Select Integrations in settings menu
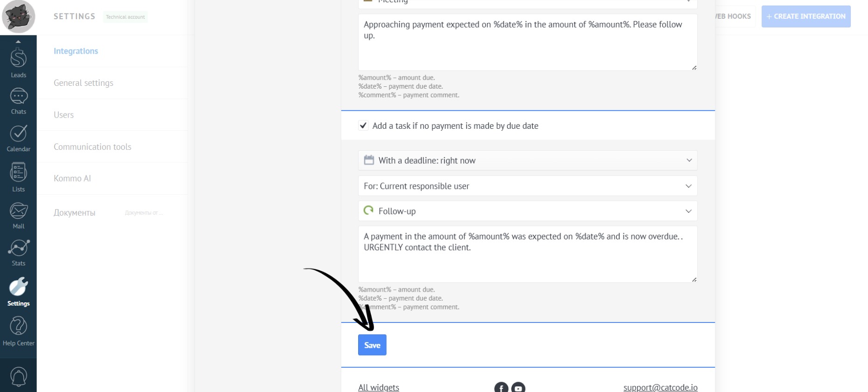868x392 pixels. click(76, 51)
